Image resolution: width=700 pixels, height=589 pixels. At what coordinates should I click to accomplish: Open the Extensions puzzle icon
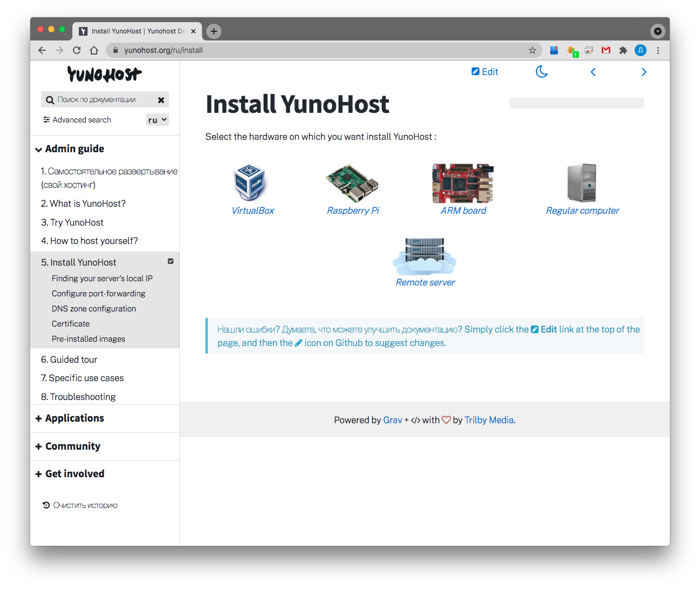pyautogui.click(x=623, y=50)
